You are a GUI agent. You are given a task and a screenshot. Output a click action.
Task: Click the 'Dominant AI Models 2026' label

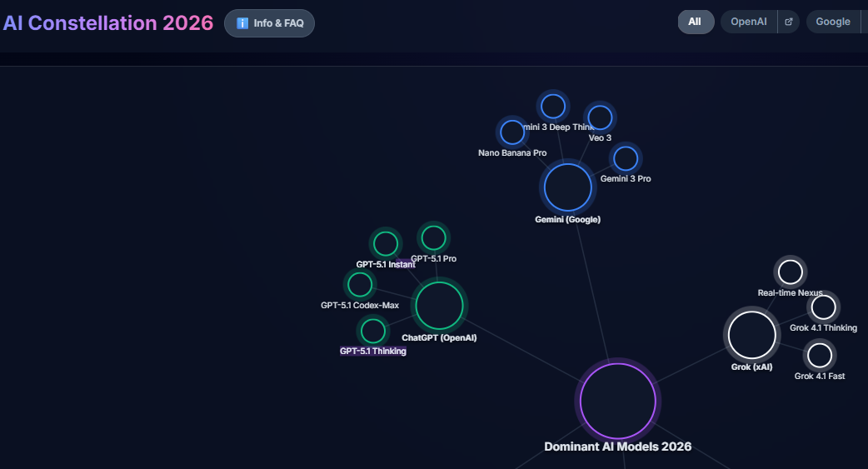[x=618, y=447]
